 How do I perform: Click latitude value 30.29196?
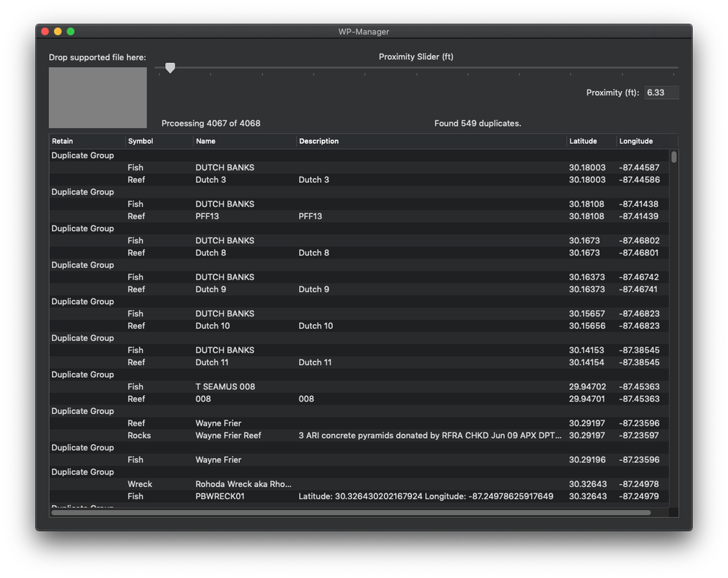coord(587,460)
